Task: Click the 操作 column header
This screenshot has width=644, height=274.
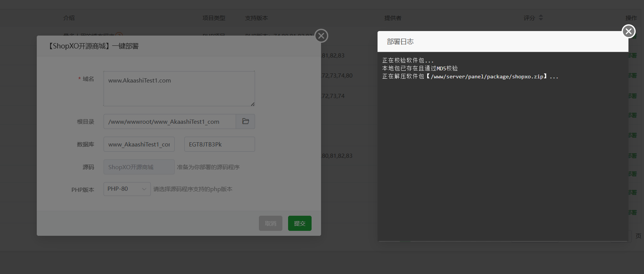Action: click(631, 18)
